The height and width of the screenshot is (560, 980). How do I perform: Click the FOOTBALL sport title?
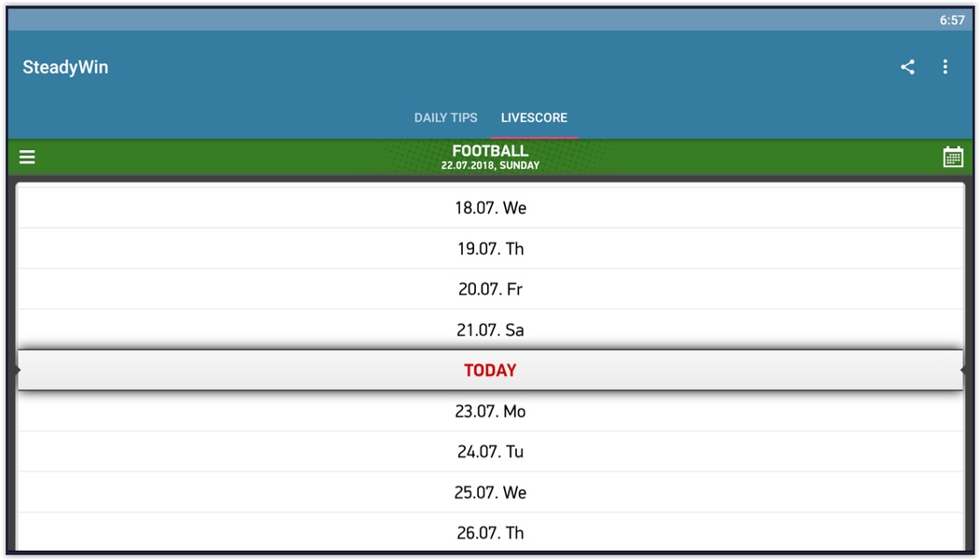tap(491, 150)
